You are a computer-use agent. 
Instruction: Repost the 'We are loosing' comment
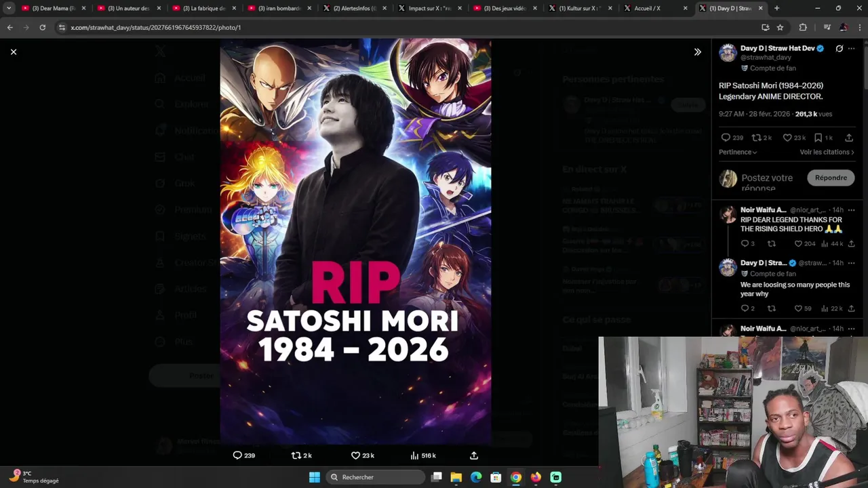click(771, 308)
